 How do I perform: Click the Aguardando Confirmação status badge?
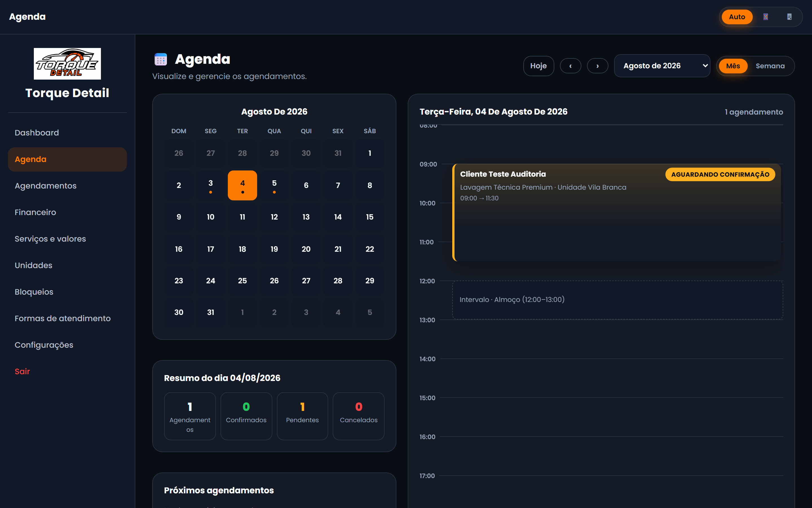point(720,174)
